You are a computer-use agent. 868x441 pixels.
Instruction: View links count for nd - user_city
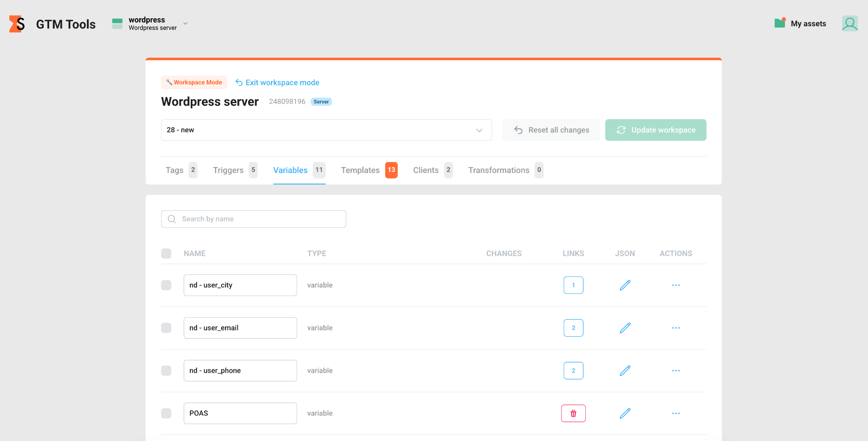pos(573,285)
